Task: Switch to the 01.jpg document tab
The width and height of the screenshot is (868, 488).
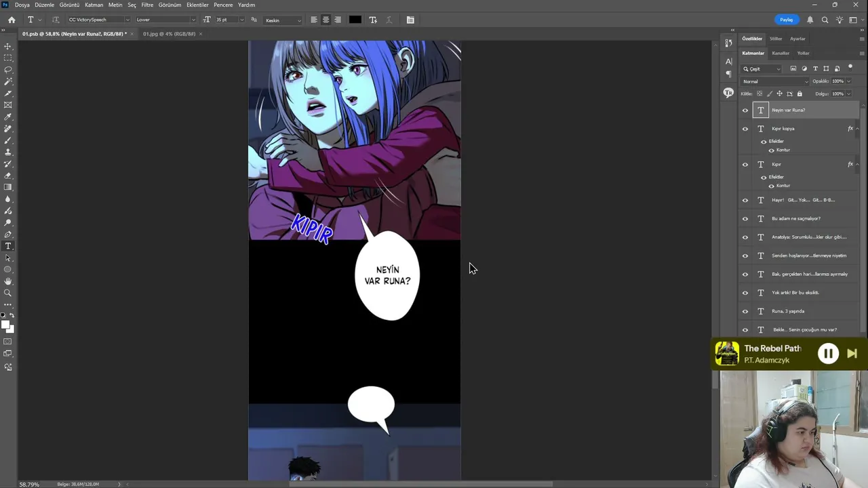Action: pyautogui.click(x=169, y=34)
